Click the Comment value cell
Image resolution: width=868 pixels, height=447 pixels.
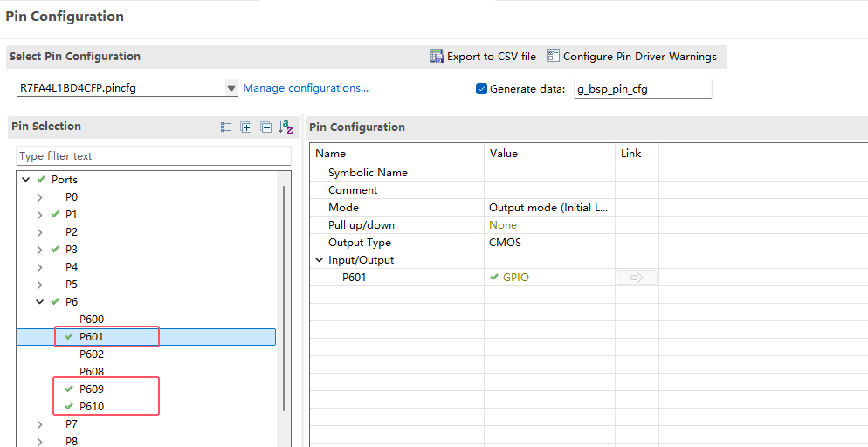pos(549,190)
